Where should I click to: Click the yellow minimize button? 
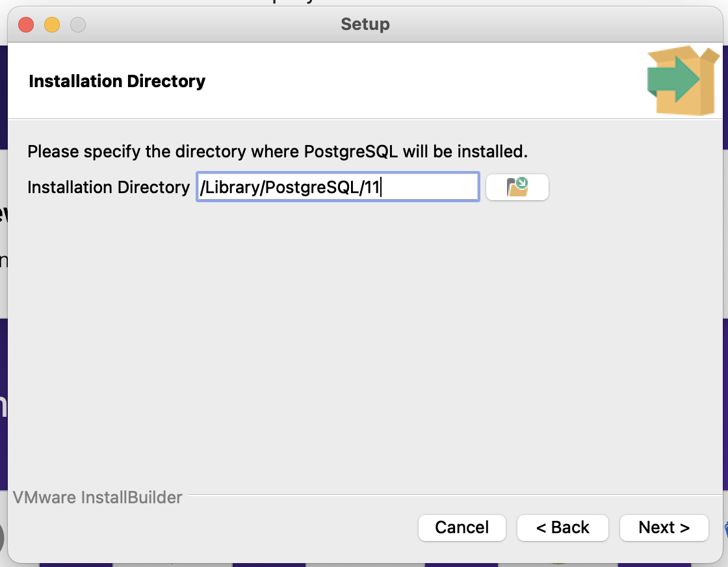coord(53,25)
